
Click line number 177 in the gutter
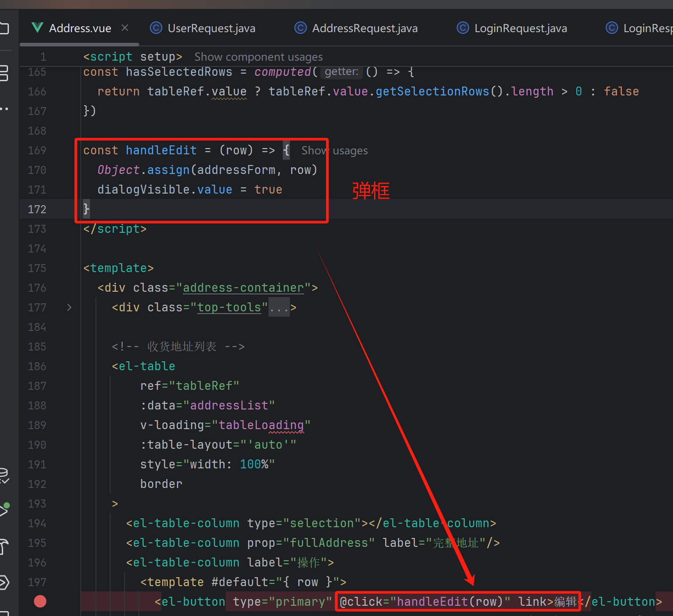pyautogui.click(x=37, y=307)
